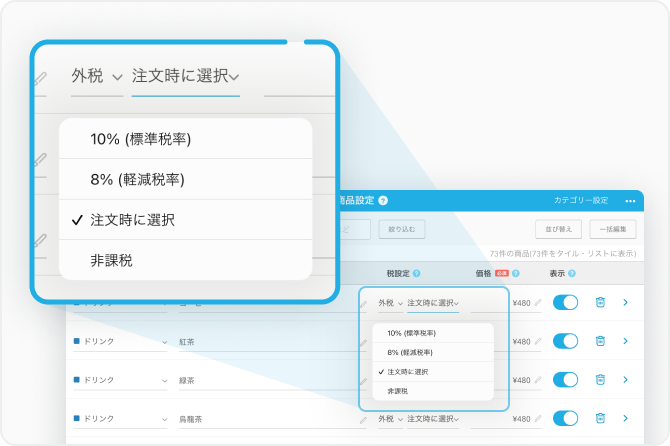Select 10% (標準税率) in the magnified list
Viewport: 670px width, 446px height.
coord(140,139)
